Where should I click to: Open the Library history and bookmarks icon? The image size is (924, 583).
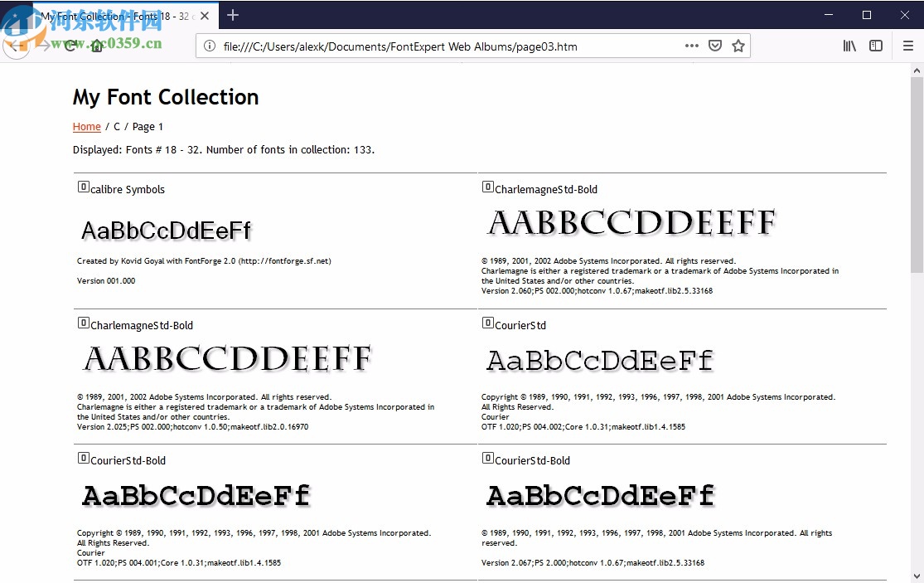click(849, 46)
